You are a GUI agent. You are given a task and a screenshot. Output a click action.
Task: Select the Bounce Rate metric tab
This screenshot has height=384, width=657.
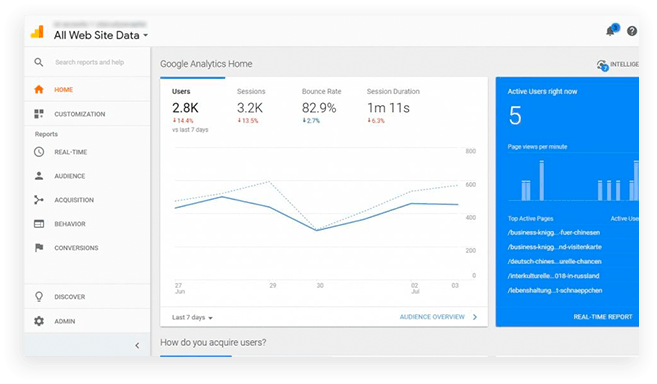click(x=321, y=106)
